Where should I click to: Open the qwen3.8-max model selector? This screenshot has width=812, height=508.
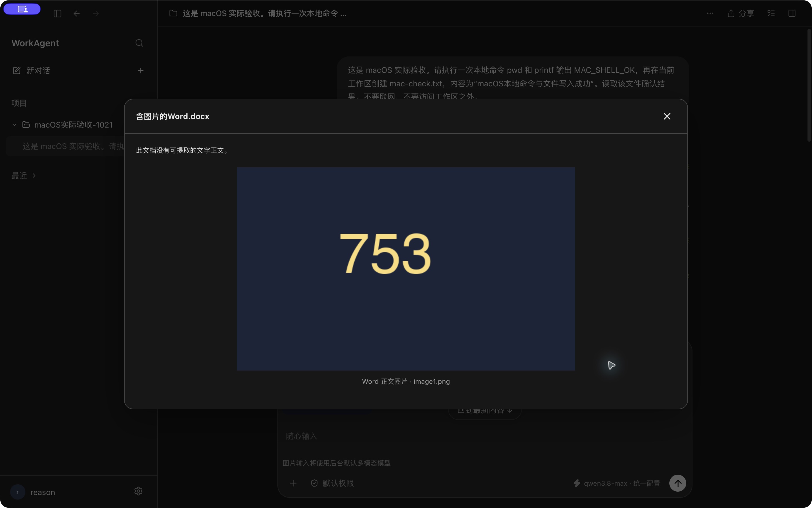(617, 483)
